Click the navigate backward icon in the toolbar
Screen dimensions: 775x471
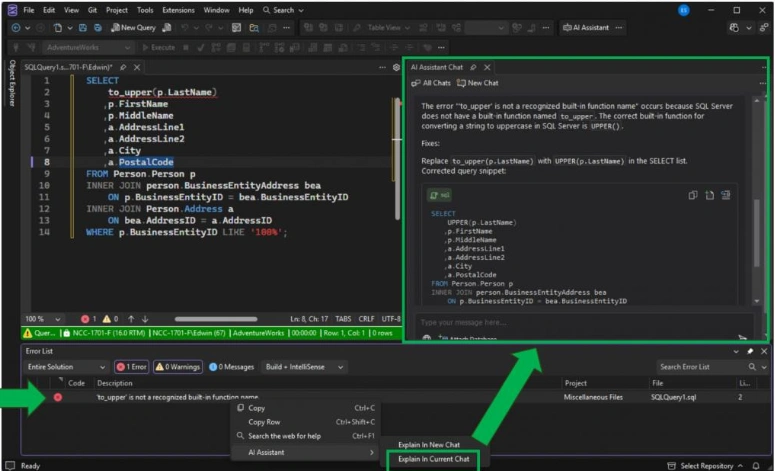pos(16,28)
